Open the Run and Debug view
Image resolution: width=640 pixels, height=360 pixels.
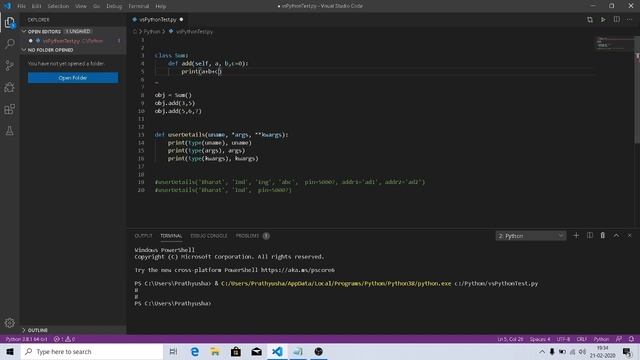[9, 87]
